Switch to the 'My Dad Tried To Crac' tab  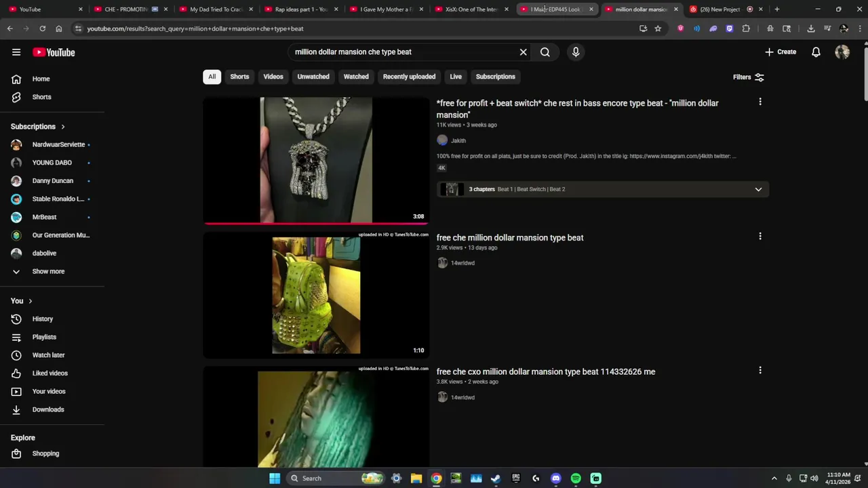coord(216,9)
